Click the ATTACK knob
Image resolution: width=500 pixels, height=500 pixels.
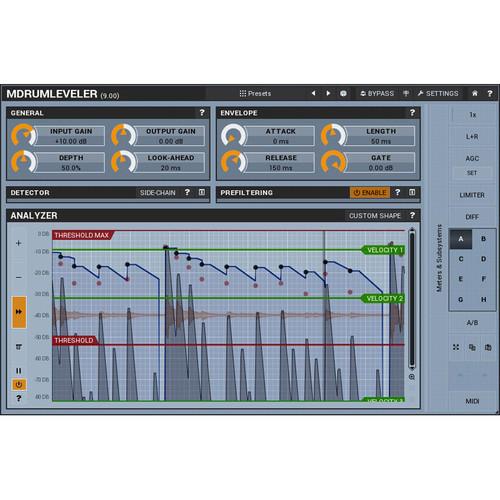pos(233,135)
